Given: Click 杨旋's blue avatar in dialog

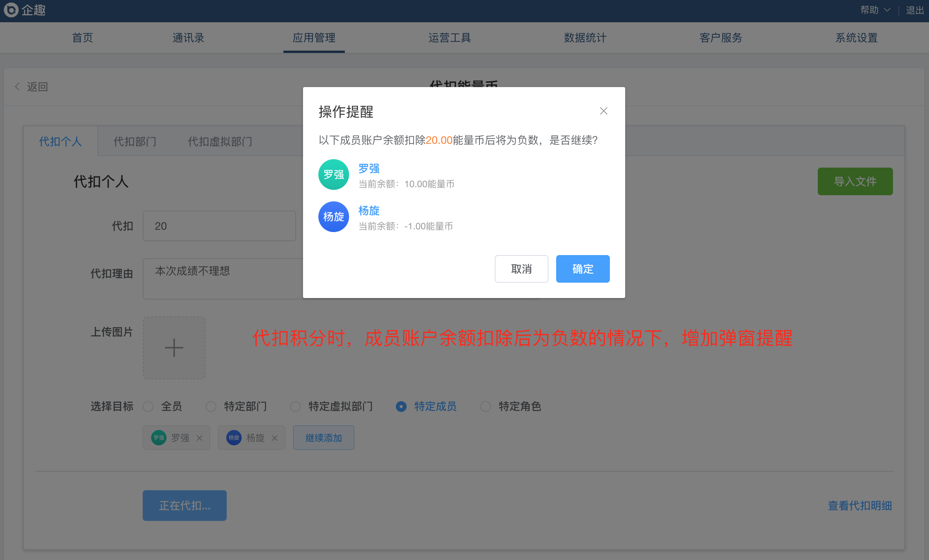Looking at the screenshot, I should pos(333,217).
